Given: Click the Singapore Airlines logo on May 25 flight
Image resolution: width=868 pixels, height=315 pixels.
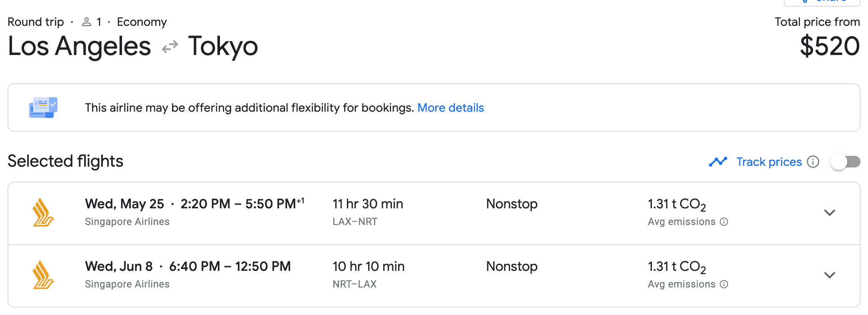Looking at the screenshot, I should pyautogui.click(x=43, y=212).
